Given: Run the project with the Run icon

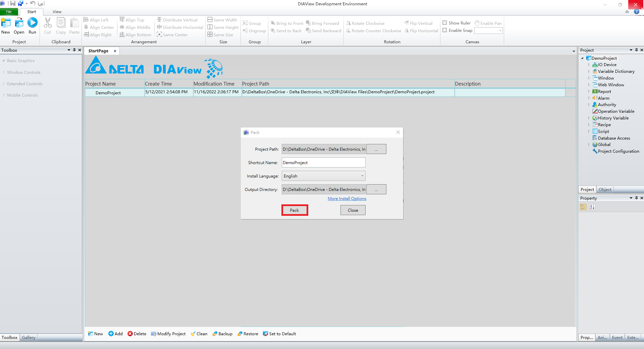Looking at the screenshot, I should tap(33, 23).
